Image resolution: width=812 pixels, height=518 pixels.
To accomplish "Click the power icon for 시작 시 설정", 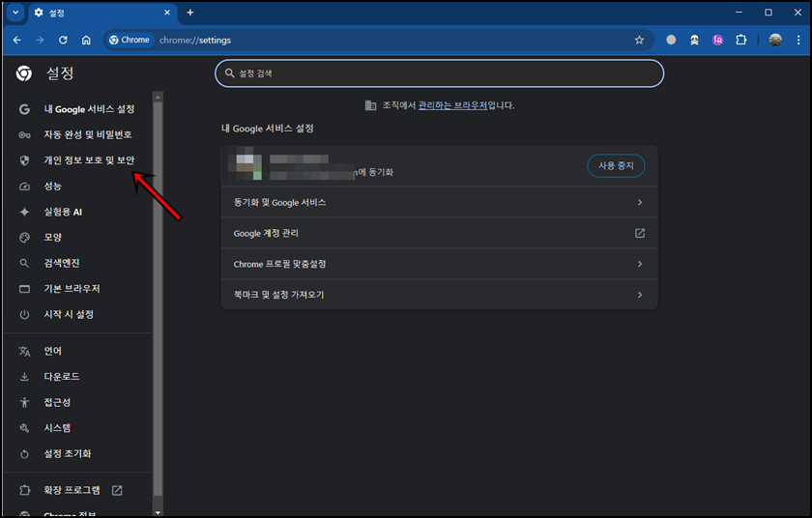I will pyautogui.click(x=24, y=315).
